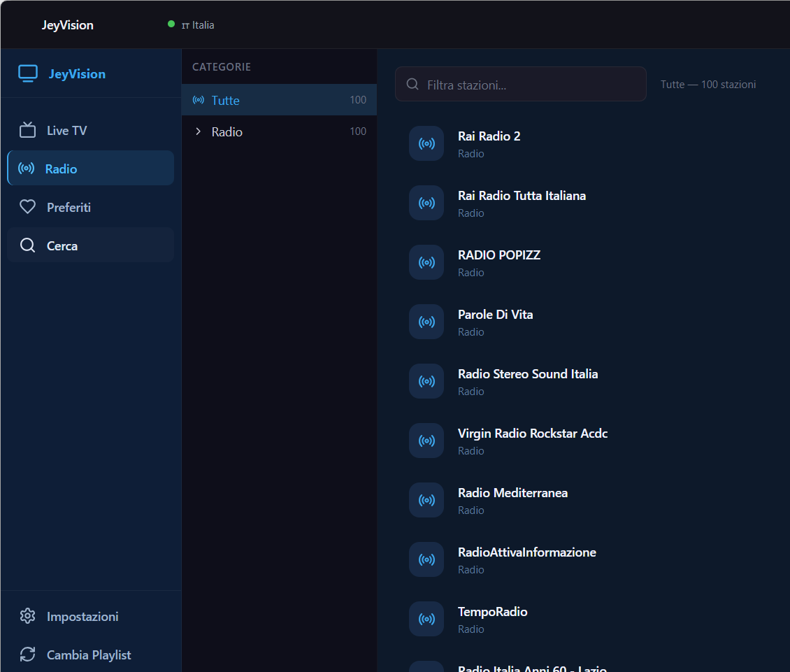Click the Tutte — 100 stazioni counter

point(708,84)
